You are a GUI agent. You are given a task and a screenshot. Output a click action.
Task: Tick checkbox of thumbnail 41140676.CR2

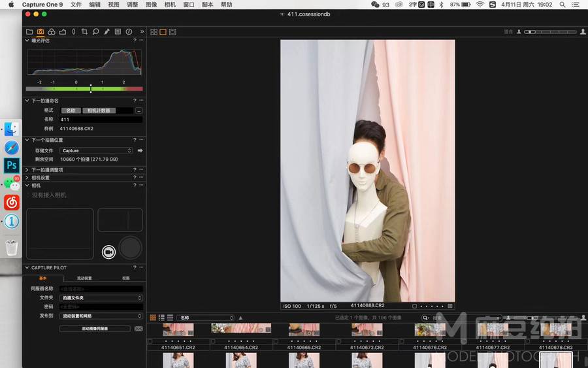tap(402, 342)
